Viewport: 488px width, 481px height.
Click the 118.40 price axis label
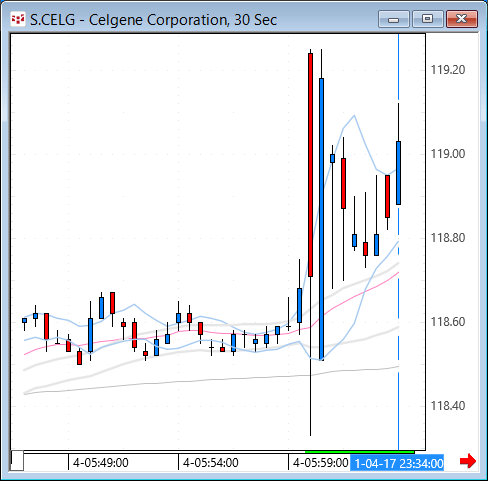point(448,406)
